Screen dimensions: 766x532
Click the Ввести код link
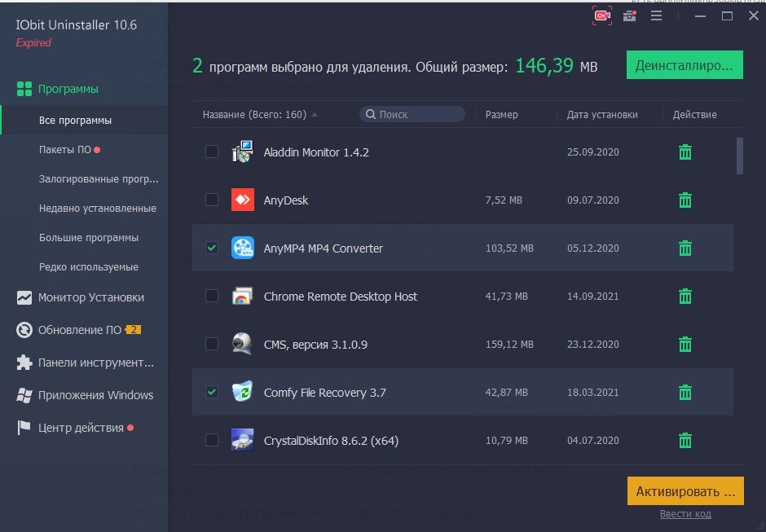pyautogui.click(x=685, y=514)
